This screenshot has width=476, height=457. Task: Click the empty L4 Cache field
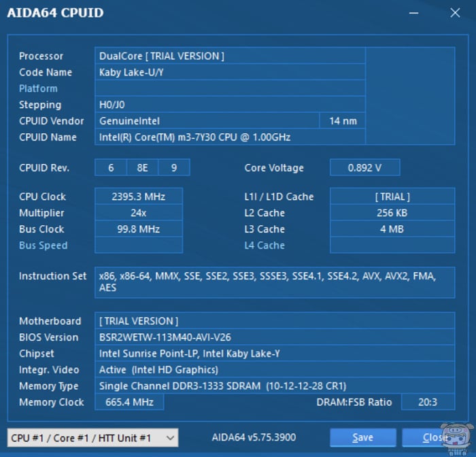pyautogui.click(x=392, y=245)
